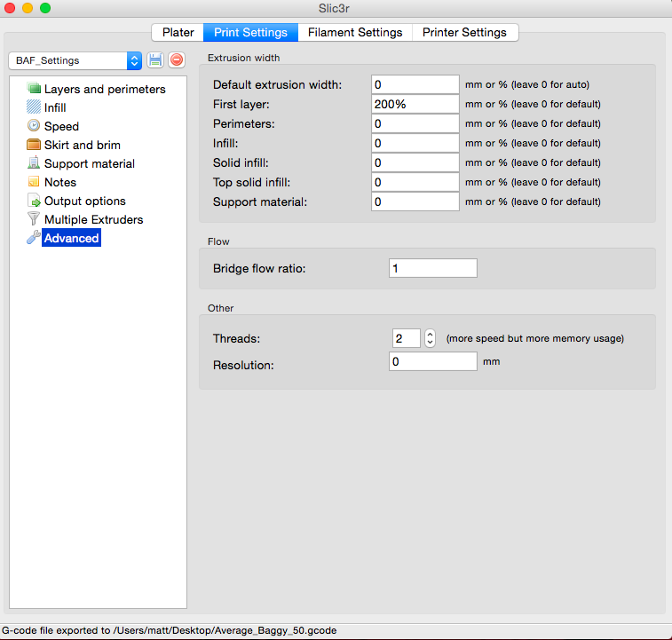Open Infill settings via its icon
Screen dimensions: 672x640
(x=34, y=107)
